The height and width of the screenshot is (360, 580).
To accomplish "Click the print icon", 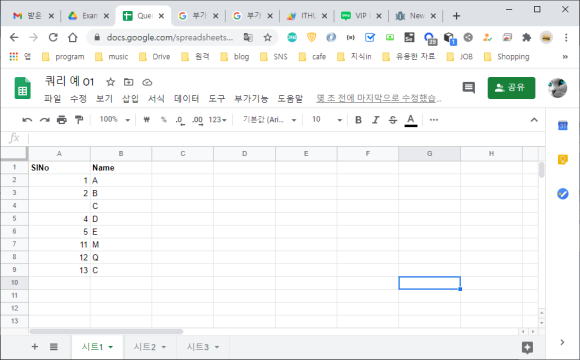I will [x=62, y=120].
